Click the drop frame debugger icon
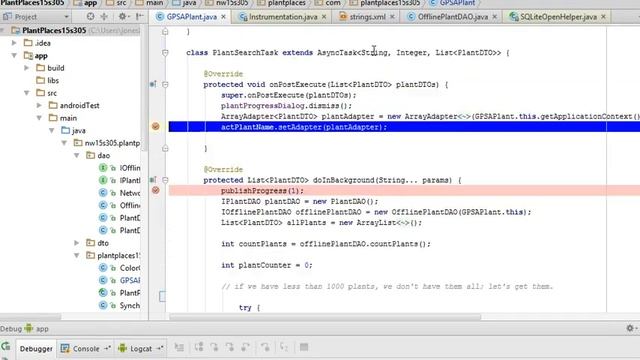Screen dimensions: 640x360 (x=265, y=347)
